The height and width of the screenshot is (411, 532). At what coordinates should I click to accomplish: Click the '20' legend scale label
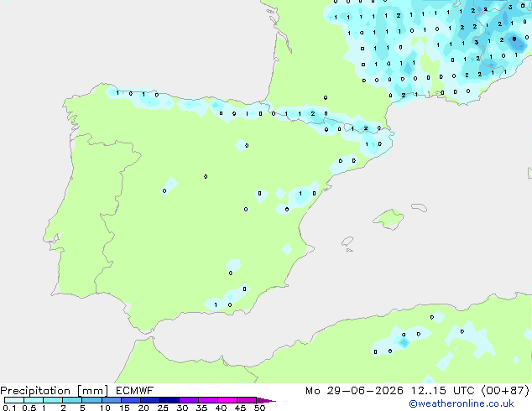click(x=143, y=408)
